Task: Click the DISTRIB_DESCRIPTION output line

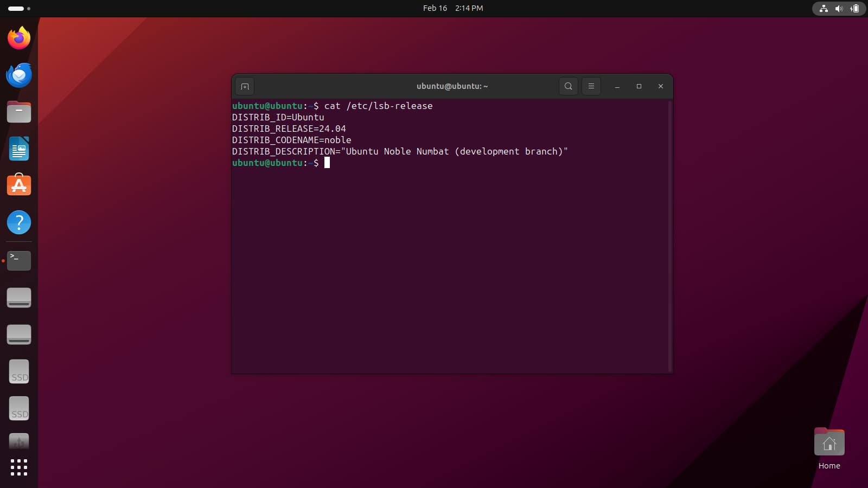Action: point(400,151)
